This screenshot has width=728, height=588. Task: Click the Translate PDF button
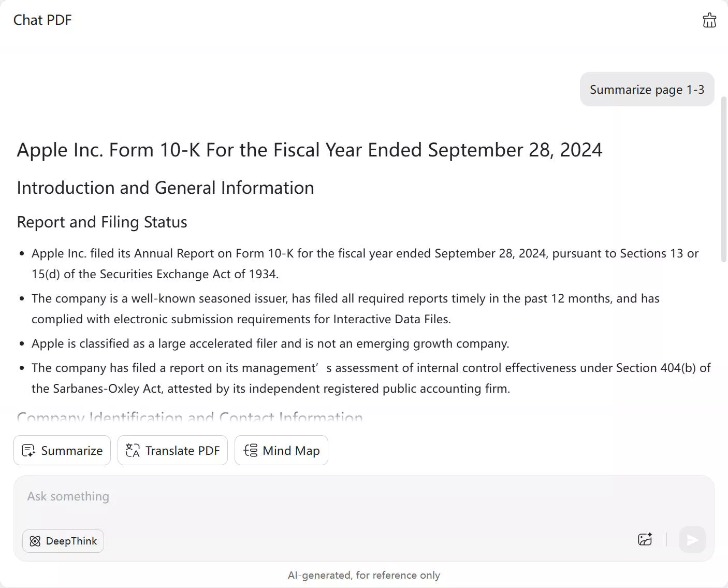pos(172,450)
